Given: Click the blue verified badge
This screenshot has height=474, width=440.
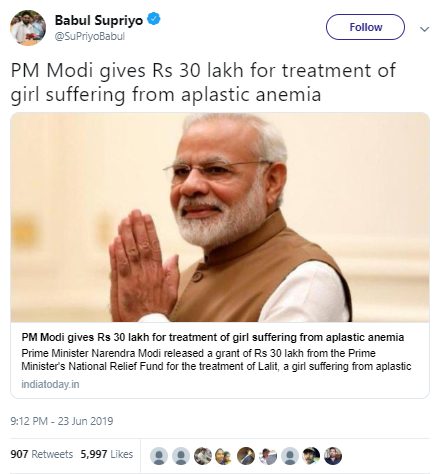Looking at the screenshot, I should click(154, 19).
